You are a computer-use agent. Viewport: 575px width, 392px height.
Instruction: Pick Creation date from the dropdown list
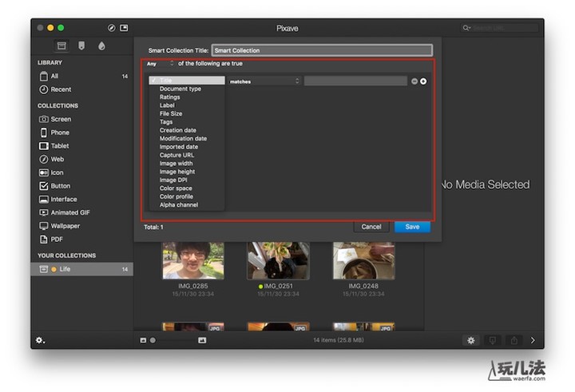177,130
